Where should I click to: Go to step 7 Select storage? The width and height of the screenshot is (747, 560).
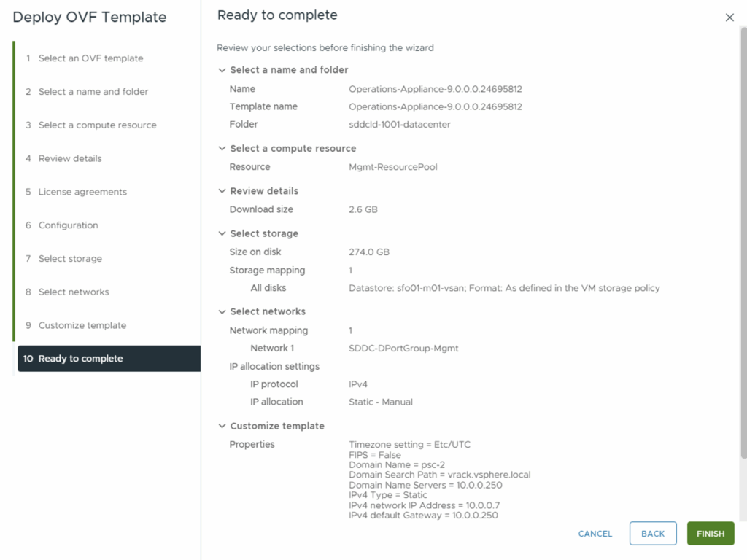[70, 259]
